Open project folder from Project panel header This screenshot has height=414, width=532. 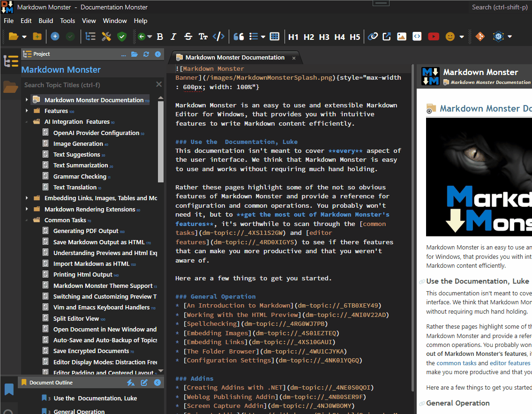tap(135, 54)
